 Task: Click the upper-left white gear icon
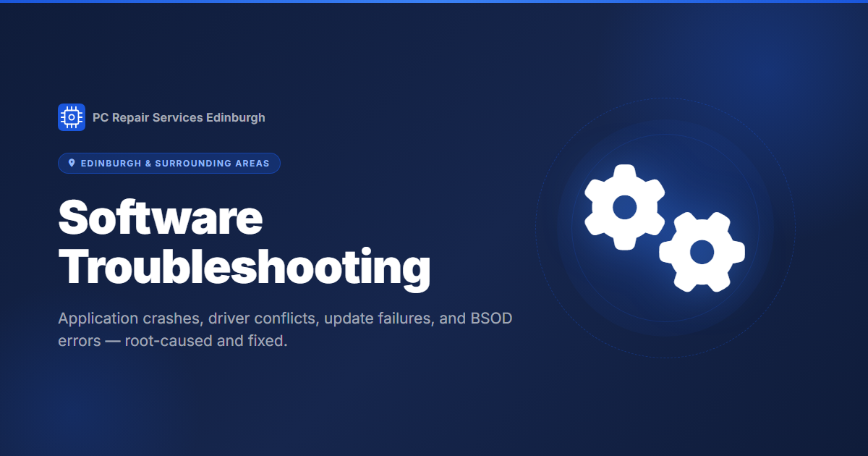(624, 208)
